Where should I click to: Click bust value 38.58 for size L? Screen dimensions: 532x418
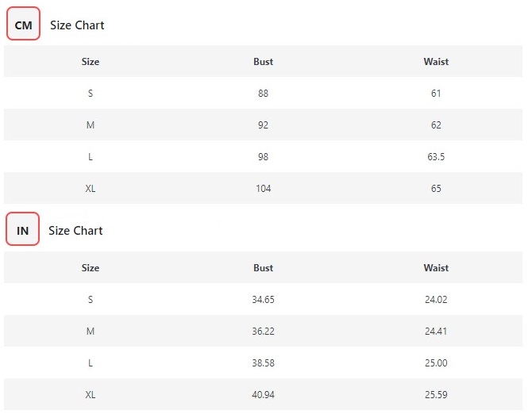coord(264,363)
